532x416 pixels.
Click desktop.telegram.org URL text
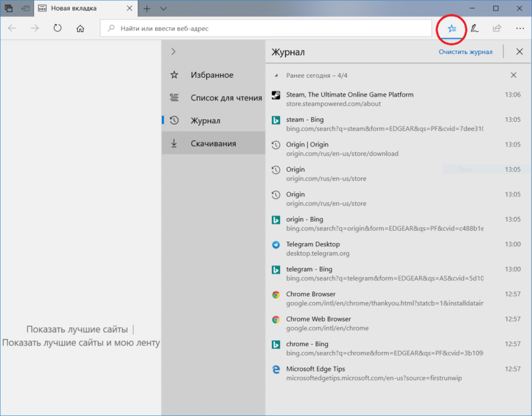point(318,254)
